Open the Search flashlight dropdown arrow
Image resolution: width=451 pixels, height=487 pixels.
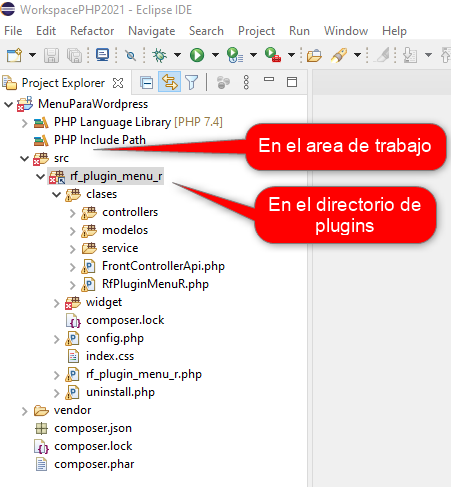[357, 55]
